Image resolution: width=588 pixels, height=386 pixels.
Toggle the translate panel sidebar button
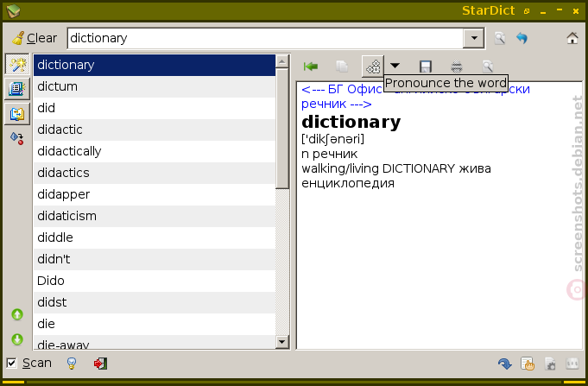pos(17,114)
